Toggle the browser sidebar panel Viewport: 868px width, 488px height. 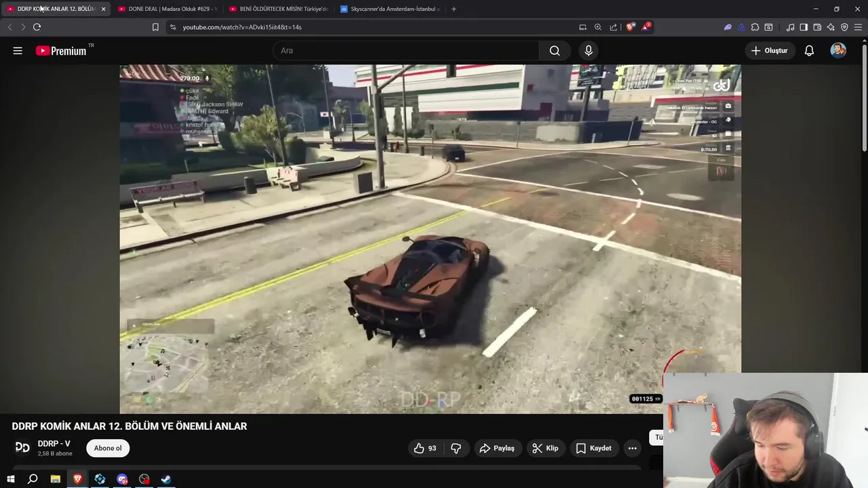804,27
